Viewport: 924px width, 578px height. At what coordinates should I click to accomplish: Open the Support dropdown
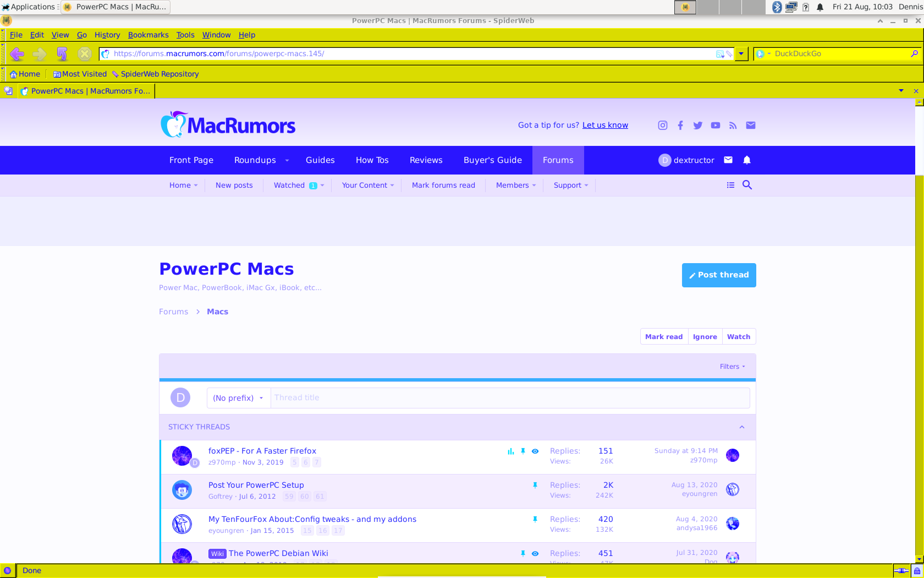[x=571, y=186]
